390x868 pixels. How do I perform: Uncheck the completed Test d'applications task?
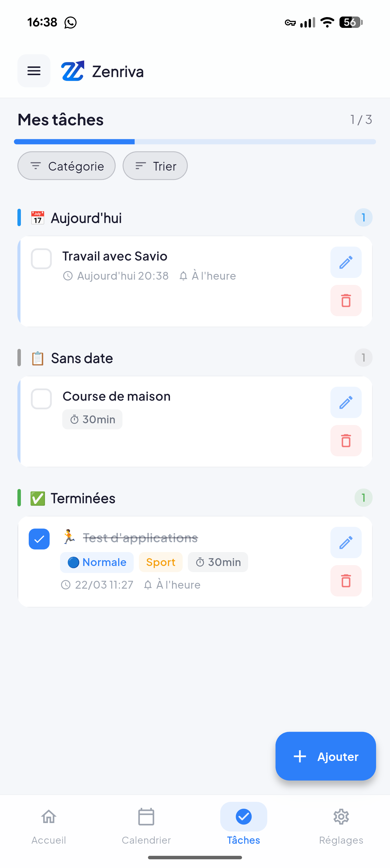click(x=39, y=539)
